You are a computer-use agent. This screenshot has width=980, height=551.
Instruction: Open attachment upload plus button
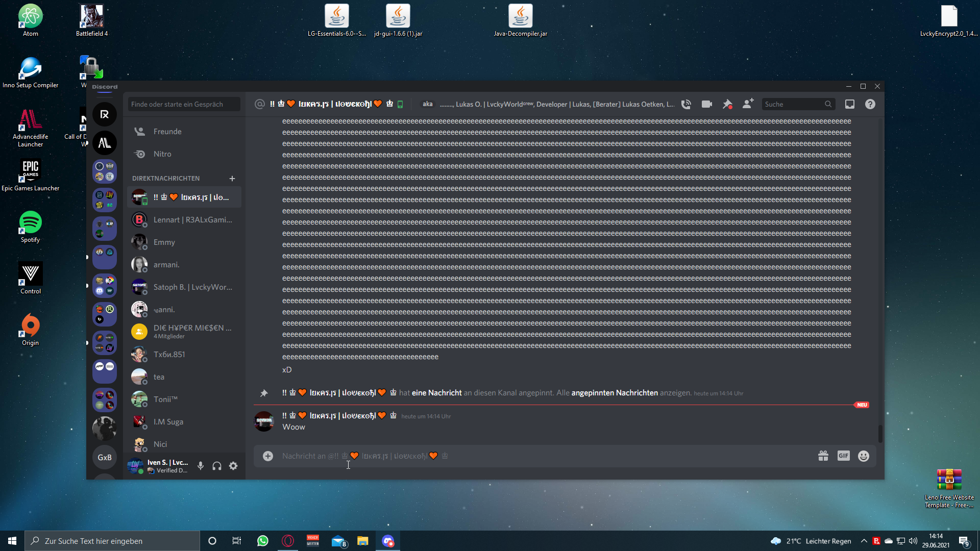coord(268,456)
